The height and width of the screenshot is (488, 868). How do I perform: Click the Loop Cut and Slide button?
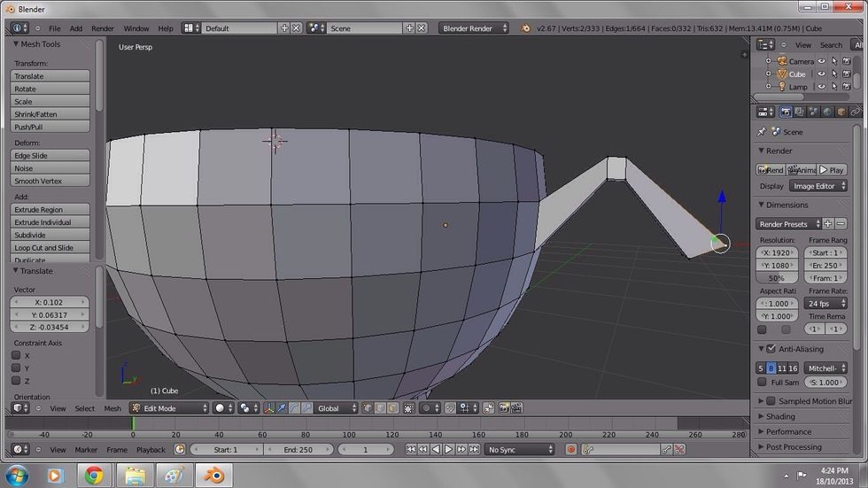(x=50, y=248)
